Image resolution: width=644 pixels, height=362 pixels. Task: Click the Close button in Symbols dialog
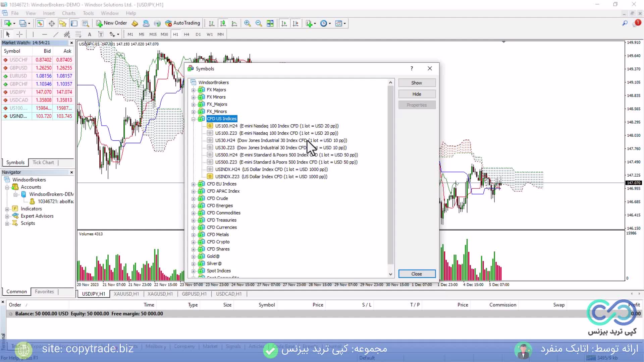click(x=417, y=274)
